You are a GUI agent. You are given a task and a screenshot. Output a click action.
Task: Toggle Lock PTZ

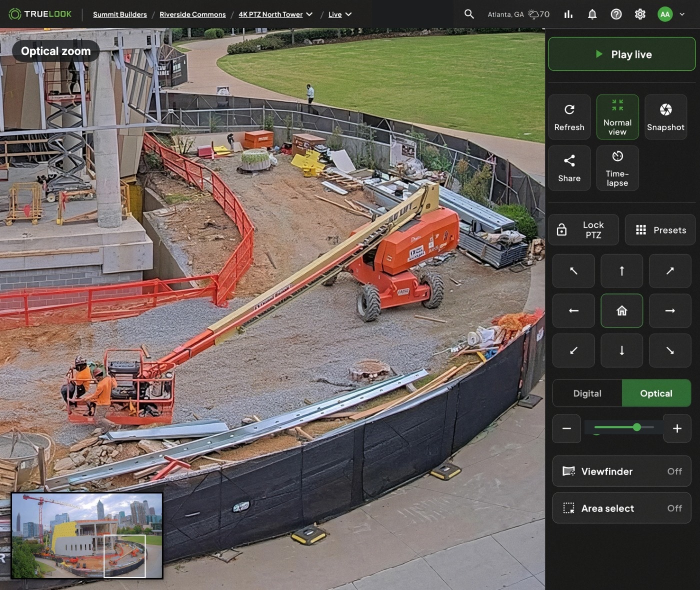tap(583, 230)
